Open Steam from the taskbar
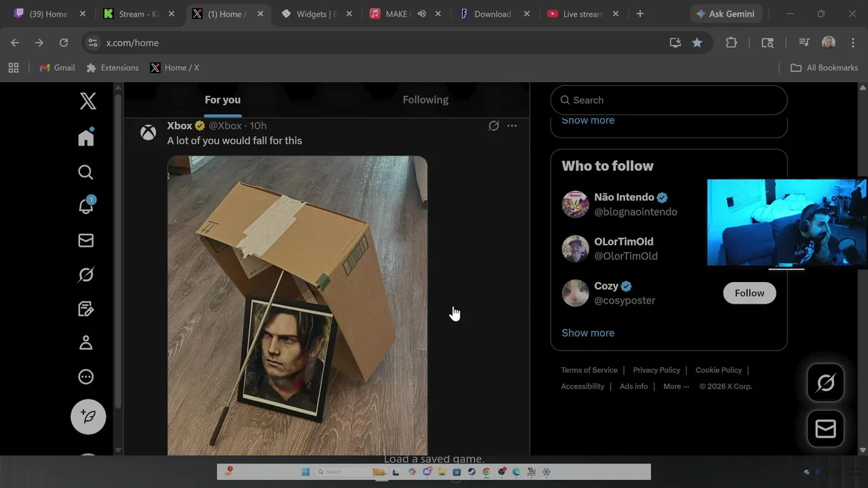 click(471, 472)
